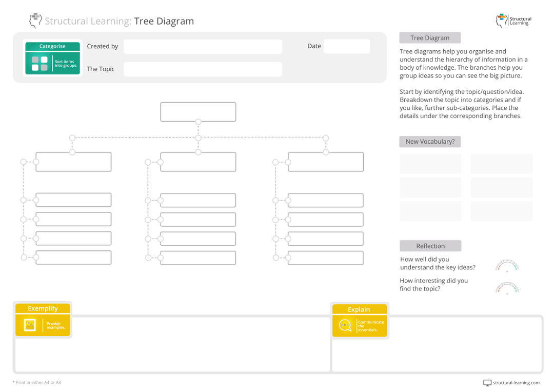Click the Created by input field
The image size is (554, 392).
tap(203, 46)
